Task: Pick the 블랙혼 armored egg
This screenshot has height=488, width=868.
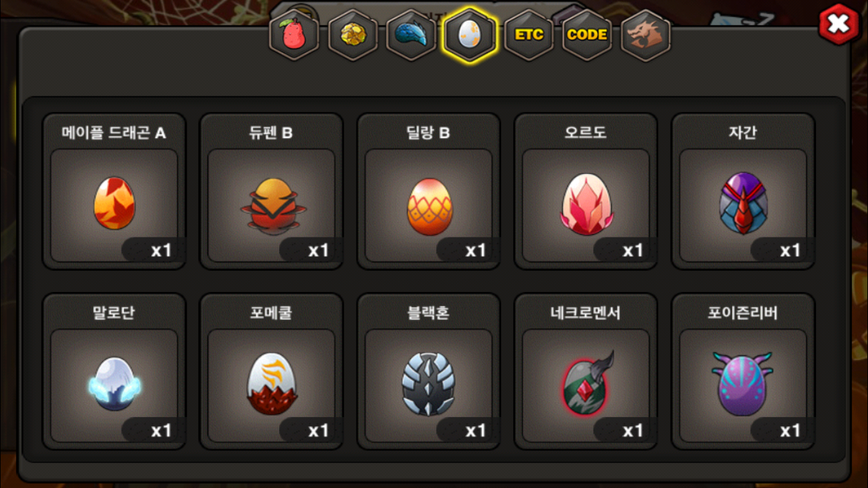Action: 429,372
